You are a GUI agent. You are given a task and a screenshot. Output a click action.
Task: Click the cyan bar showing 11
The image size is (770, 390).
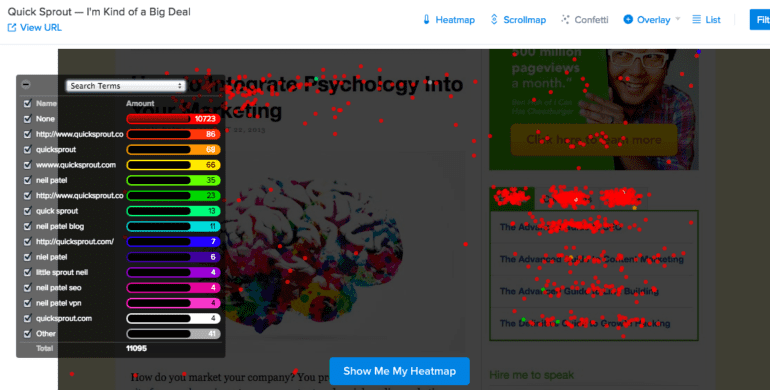(173, 226)
